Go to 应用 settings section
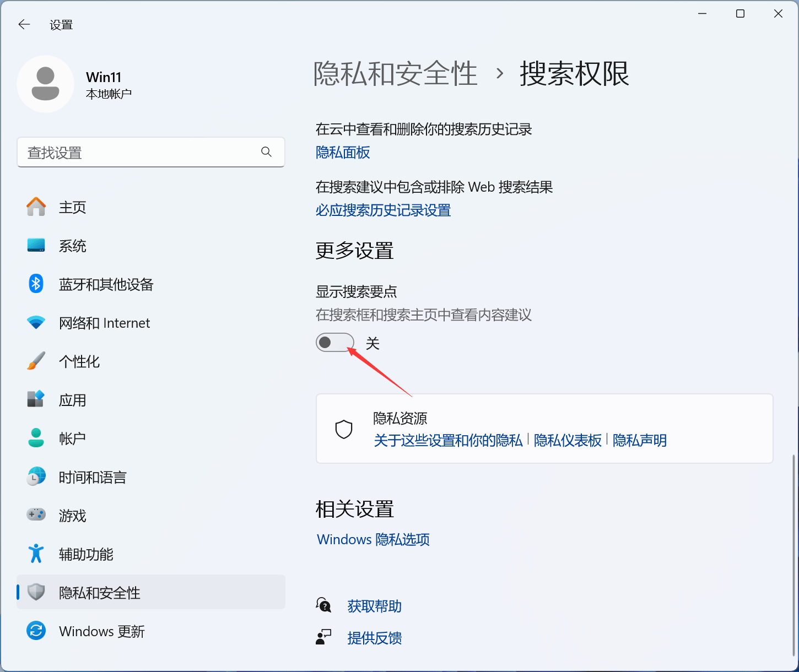 72,400
